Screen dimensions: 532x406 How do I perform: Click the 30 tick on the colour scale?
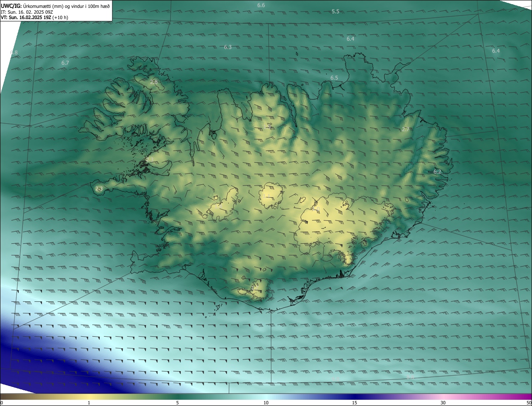443,403
